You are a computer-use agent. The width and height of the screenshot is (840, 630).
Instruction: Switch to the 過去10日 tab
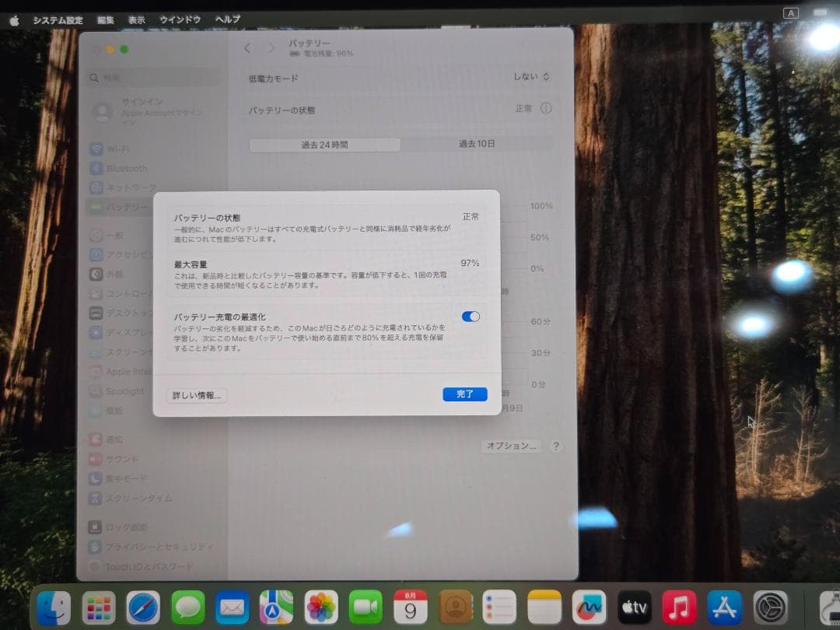(x=477, y=144)
